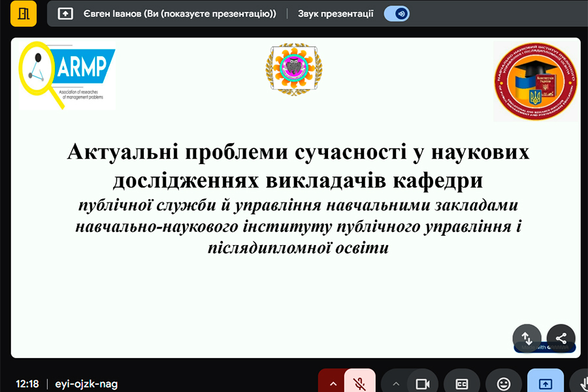Click the Made with Gamma badge
588x392 pixels.
point(544,348)
